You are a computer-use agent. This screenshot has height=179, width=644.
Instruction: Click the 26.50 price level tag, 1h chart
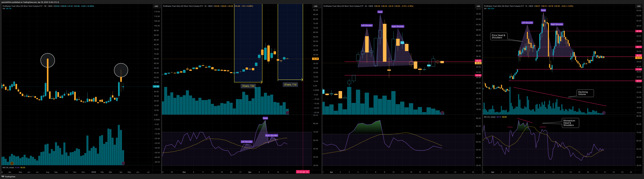point(639,81)
